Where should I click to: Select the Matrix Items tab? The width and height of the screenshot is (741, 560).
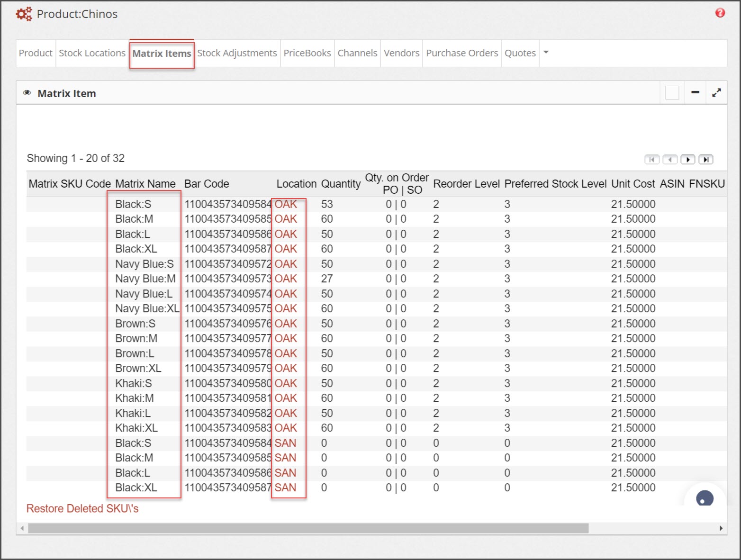pos(162,54)
